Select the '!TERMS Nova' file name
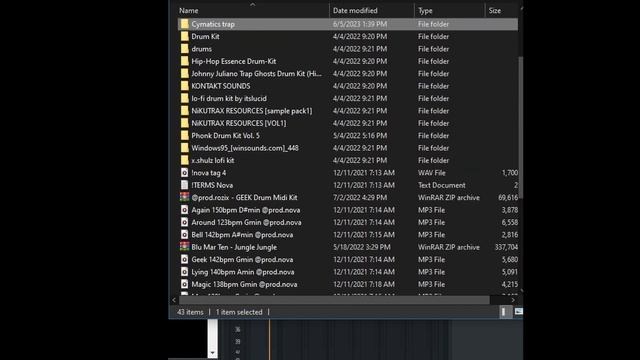 pyautogui.click(x=212, y=185)
